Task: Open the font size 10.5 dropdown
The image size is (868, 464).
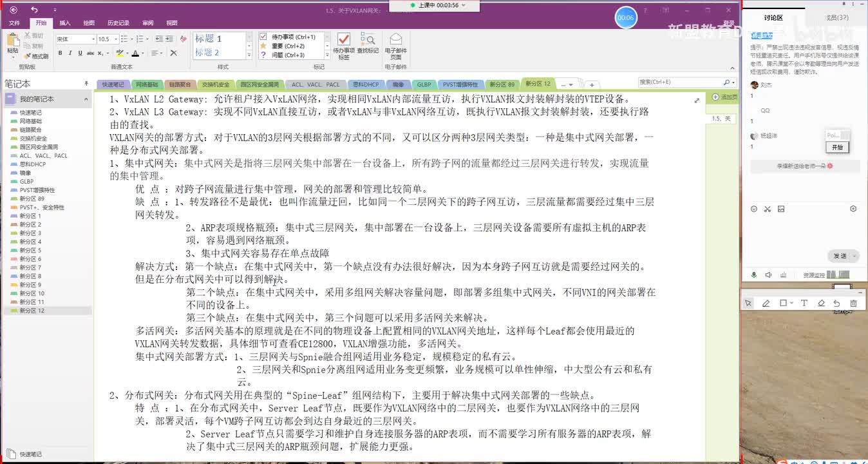Action: [x=116, y=39]
